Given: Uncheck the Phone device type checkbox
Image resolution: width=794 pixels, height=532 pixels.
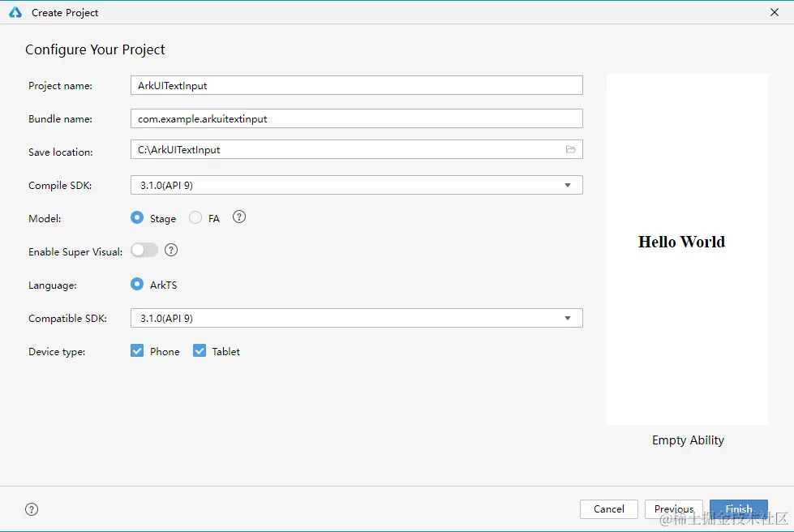Looking at the screenshot, I should (x=137, y=351).
